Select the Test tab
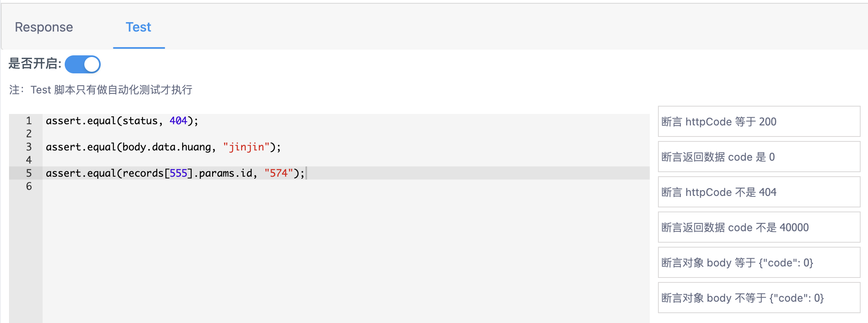The width and height of the screenshot is (868, 323). [x=138, y=27]
